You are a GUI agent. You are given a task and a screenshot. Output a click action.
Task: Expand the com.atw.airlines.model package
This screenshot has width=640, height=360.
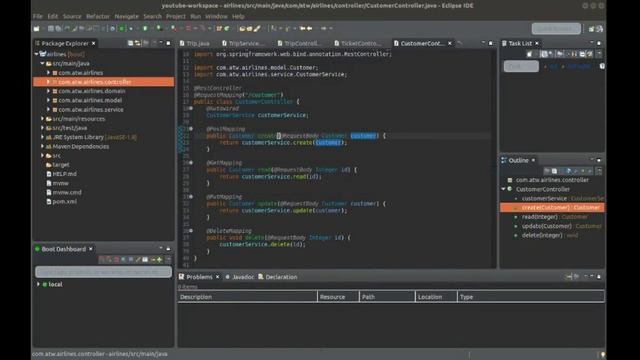tap(48, 100)
